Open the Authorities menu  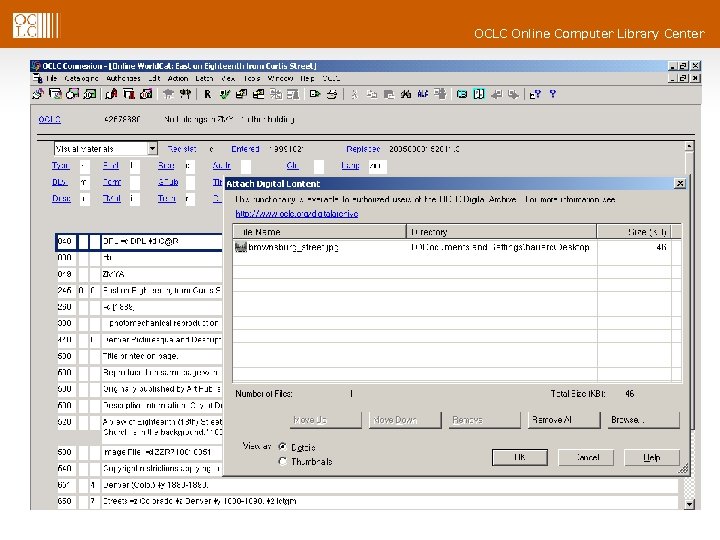point(123,79)
